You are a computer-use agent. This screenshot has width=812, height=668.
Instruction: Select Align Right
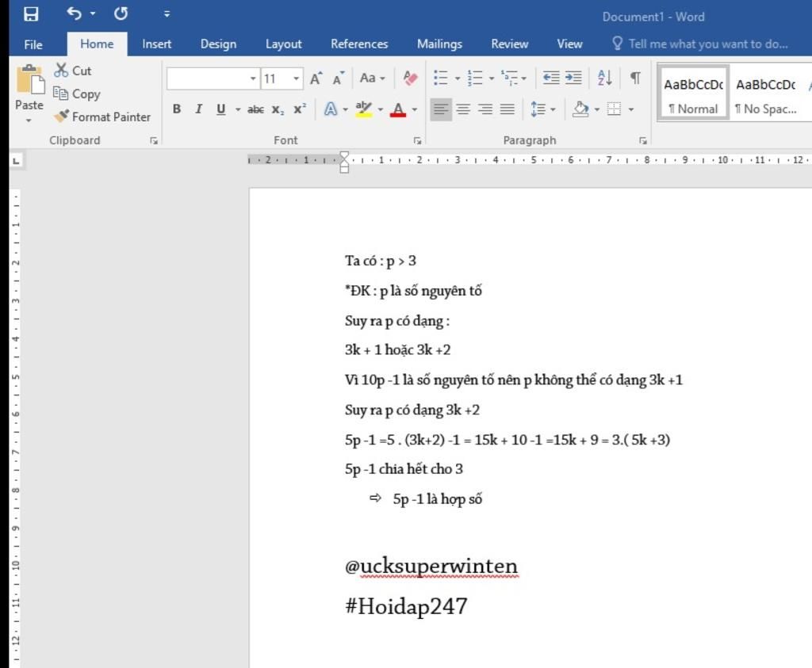click(485, 109)
